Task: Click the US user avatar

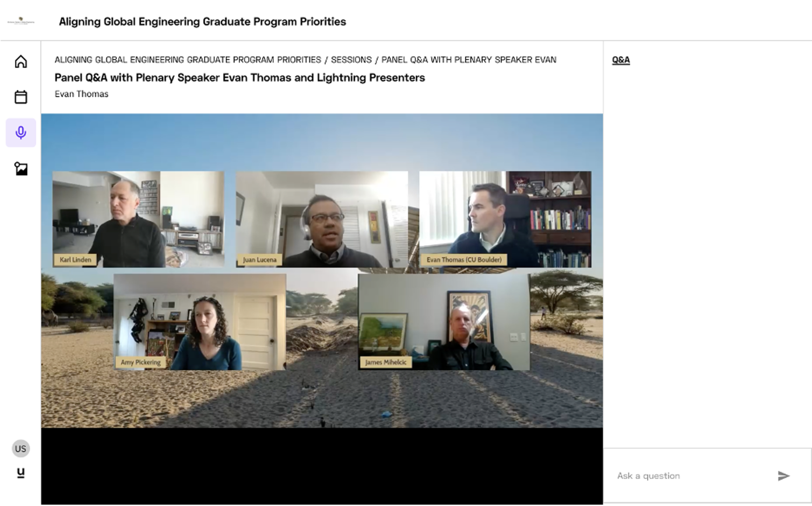Action: [x=20, y=449]
